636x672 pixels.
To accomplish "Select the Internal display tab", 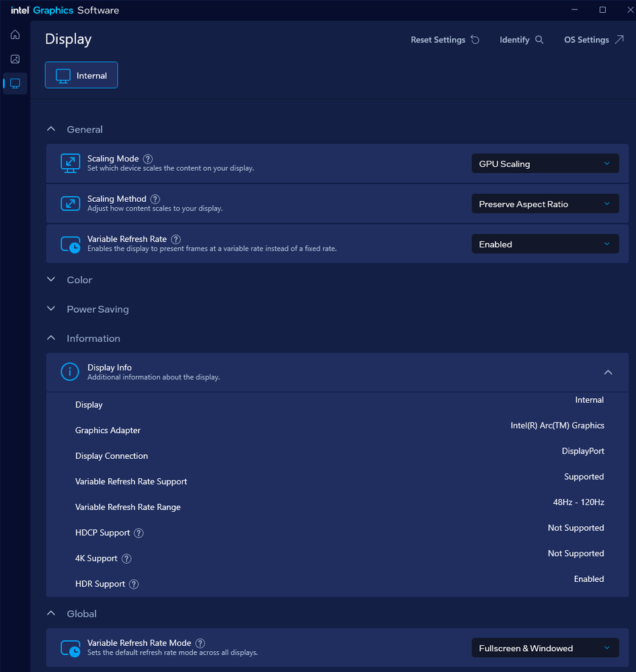I will pos(81,75).
